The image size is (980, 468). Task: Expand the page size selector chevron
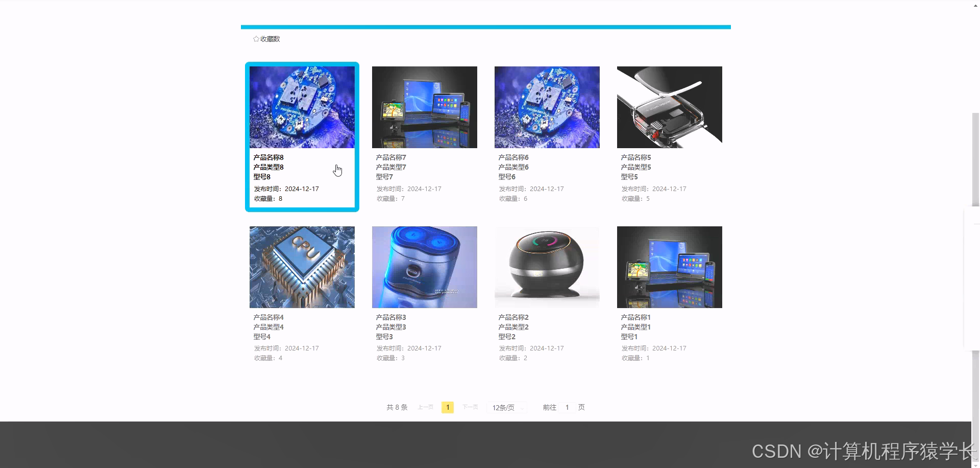522,408
